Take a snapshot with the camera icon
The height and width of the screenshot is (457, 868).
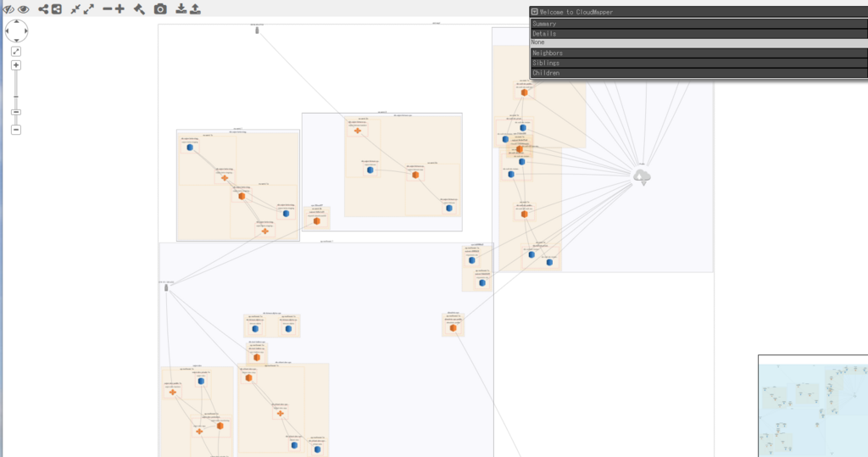(160, 8)
